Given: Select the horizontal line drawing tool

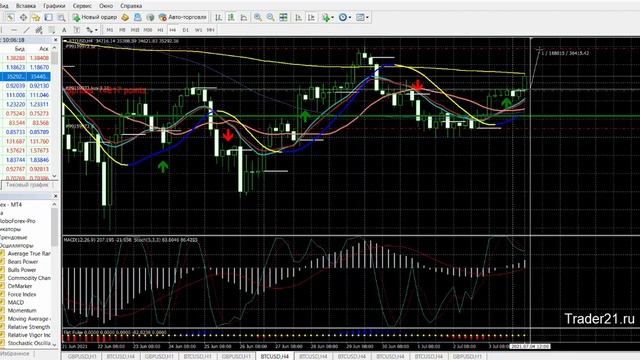Looking at the screenshot, I should pos(14,30).
